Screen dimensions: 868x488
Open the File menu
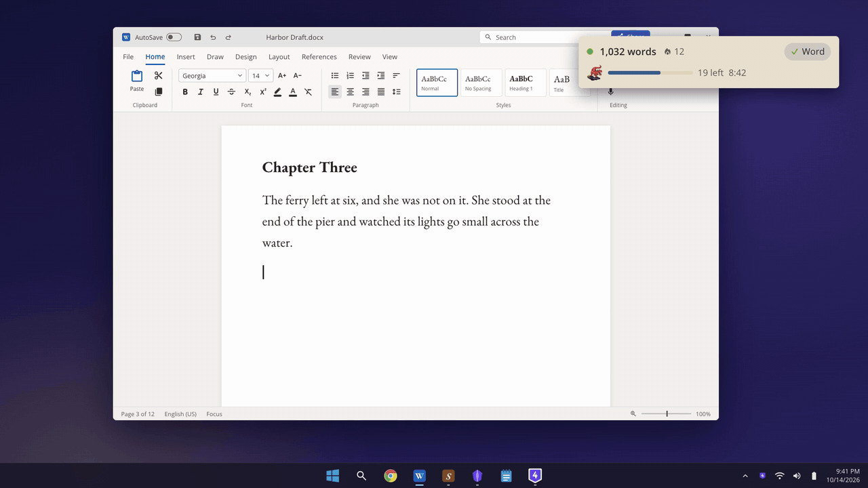(128, 57)
